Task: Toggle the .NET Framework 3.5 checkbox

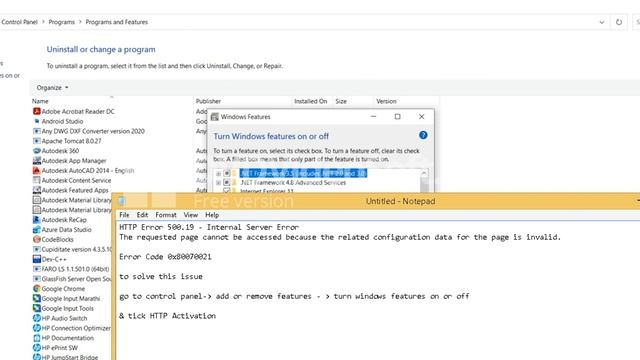Action: pos(227,173)
